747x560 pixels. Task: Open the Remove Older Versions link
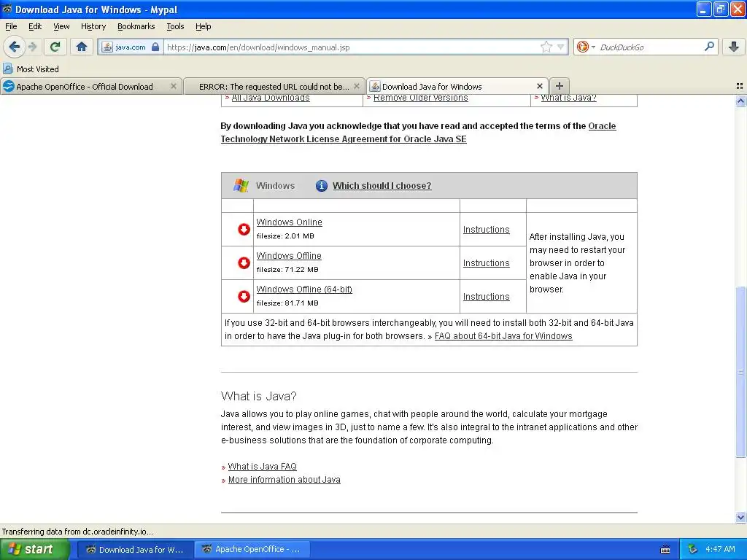point(421,98)
